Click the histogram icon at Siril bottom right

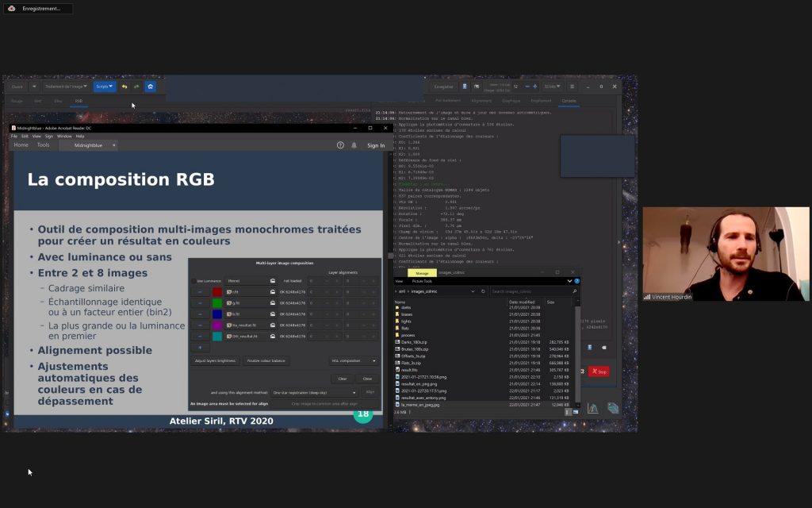click(593, 409)
